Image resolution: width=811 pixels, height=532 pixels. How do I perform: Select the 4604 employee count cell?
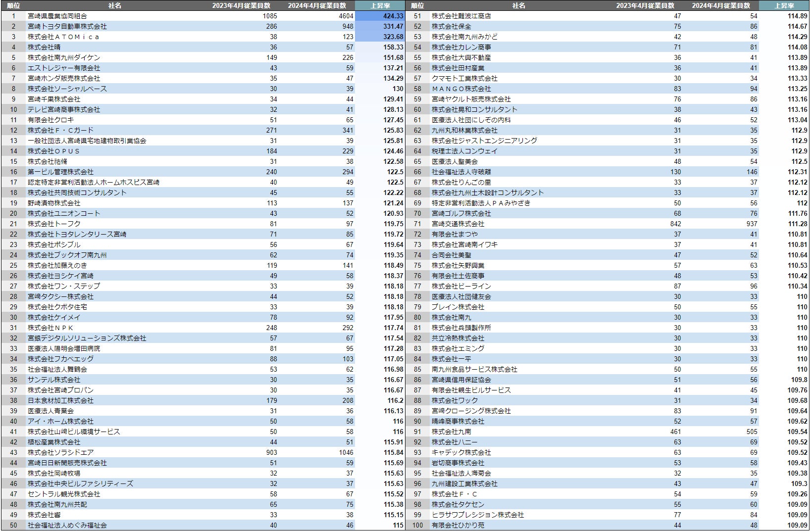point(346,16)
